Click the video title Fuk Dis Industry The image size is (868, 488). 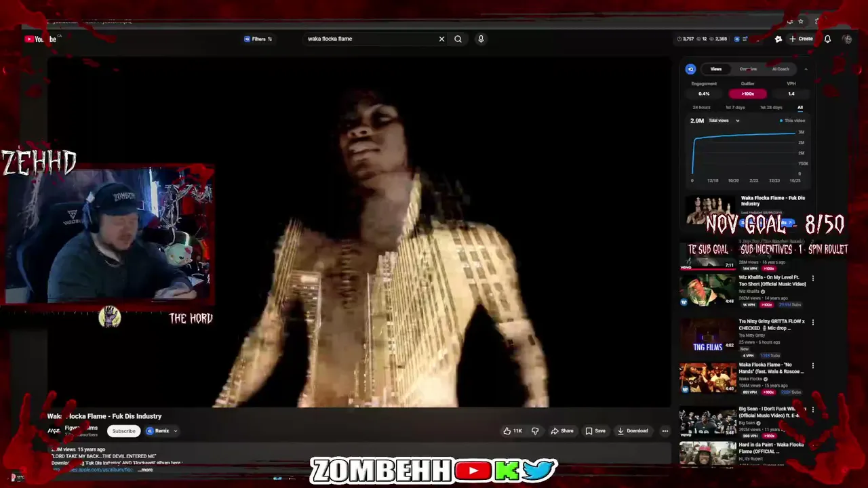(104, 416)
